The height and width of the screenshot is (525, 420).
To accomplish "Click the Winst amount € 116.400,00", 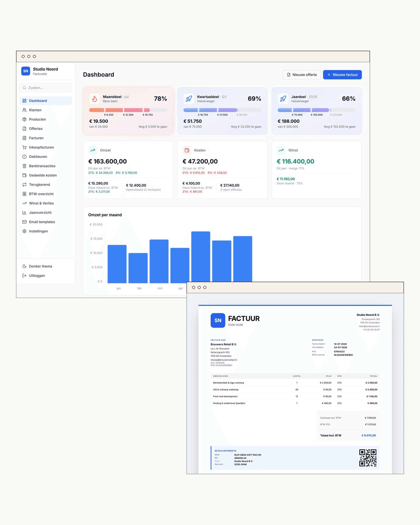I will pos(295,162).
